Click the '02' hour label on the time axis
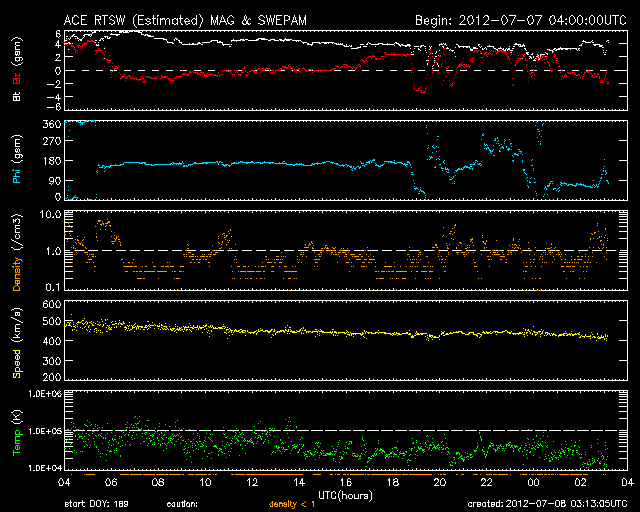640x512 pixels. [x=580, y=482]
